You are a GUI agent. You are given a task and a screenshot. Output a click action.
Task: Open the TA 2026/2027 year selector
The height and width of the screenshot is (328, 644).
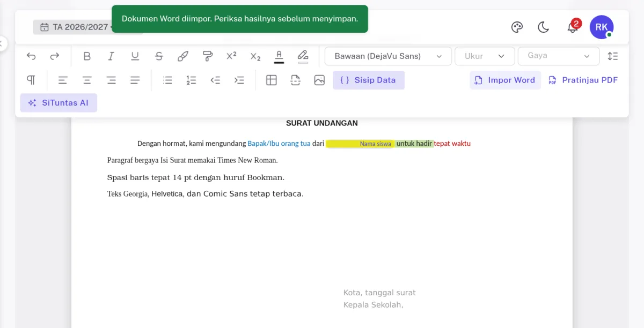point(73,27)
